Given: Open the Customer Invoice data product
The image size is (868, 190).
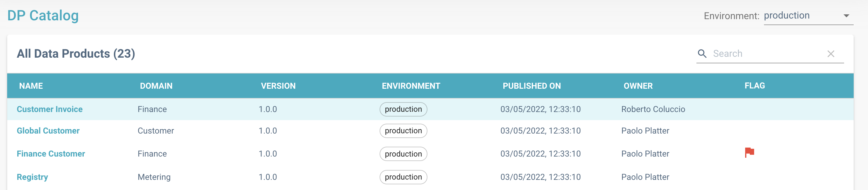Looking at the screenshot, I should (x=50, y=109).
